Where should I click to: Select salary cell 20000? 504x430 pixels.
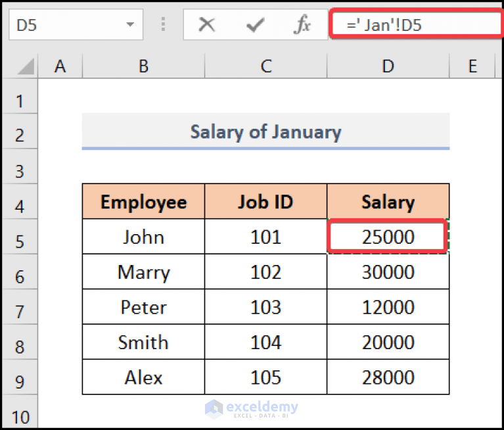coord(388,342)
